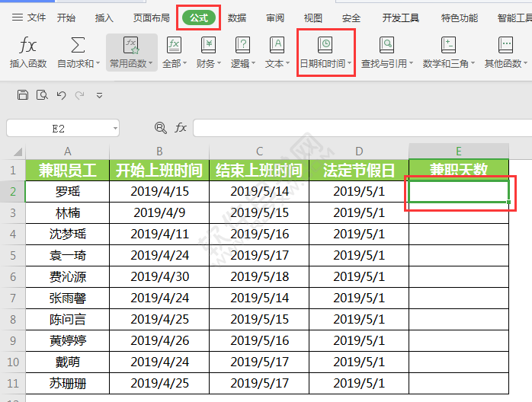Select the cell containing 罗瑶
Screen dimensions: 532x402
[68, 192]
